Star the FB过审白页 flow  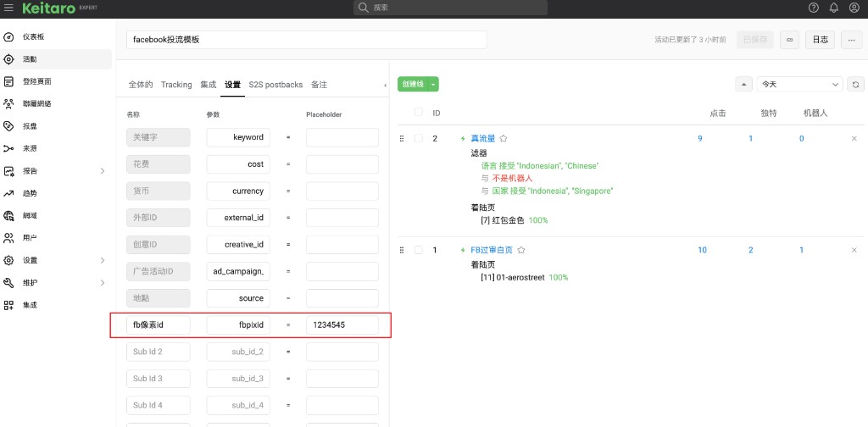coord(521,250)
